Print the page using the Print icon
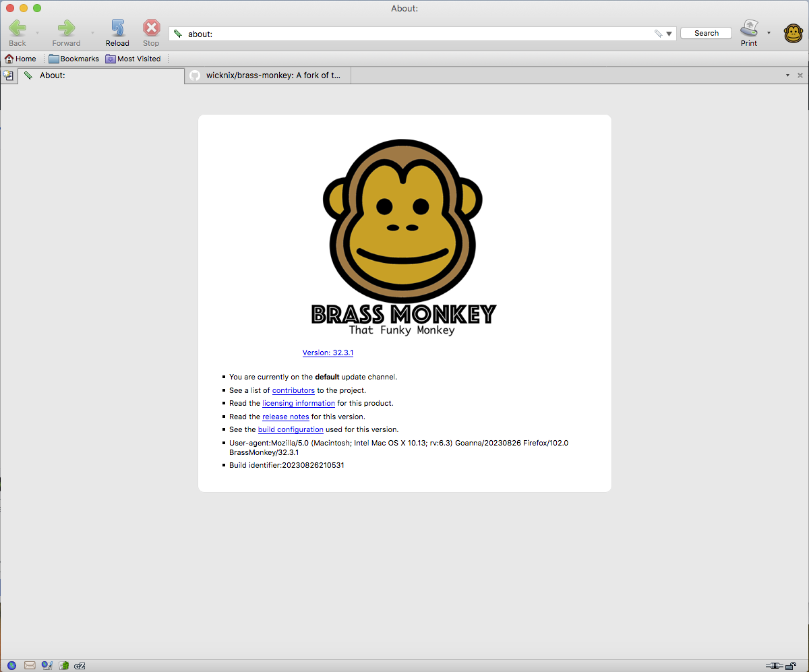This screenshot has width=809, height=672. click(x=748, y=28)
